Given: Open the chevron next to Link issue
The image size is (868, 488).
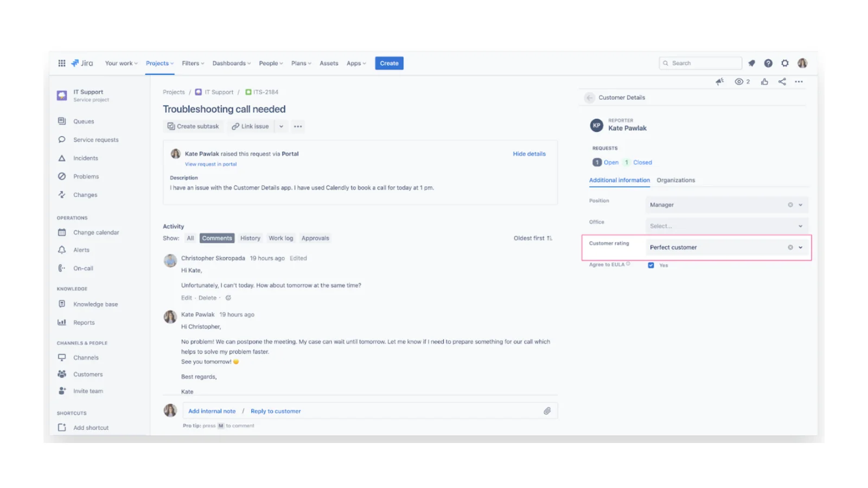Looking at the screenshot, I should click(x=281, y=126).
